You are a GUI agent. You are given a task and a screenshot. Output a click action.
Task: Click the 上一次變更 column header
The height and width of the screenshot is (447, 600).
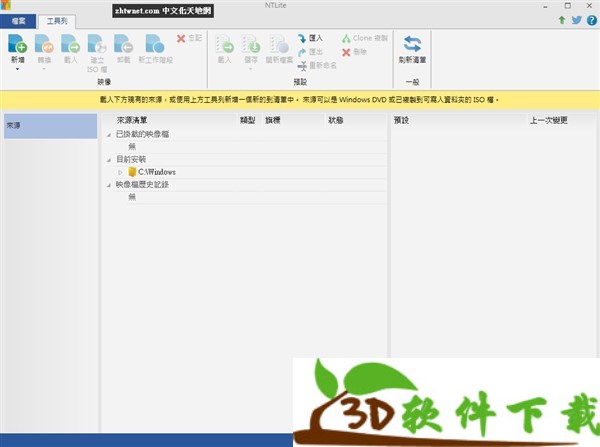(548, 120)
